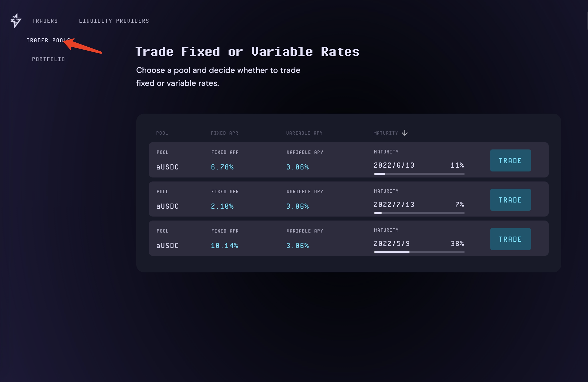Select the 10.14% fixed APR value

click(224, 246)
